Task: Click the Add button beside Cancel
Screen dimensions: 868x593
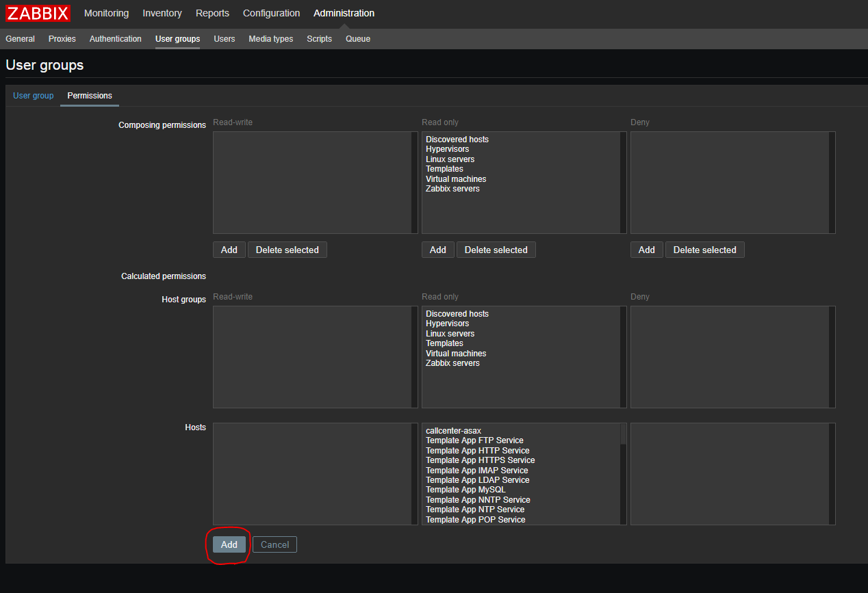Action: (229, 544)
